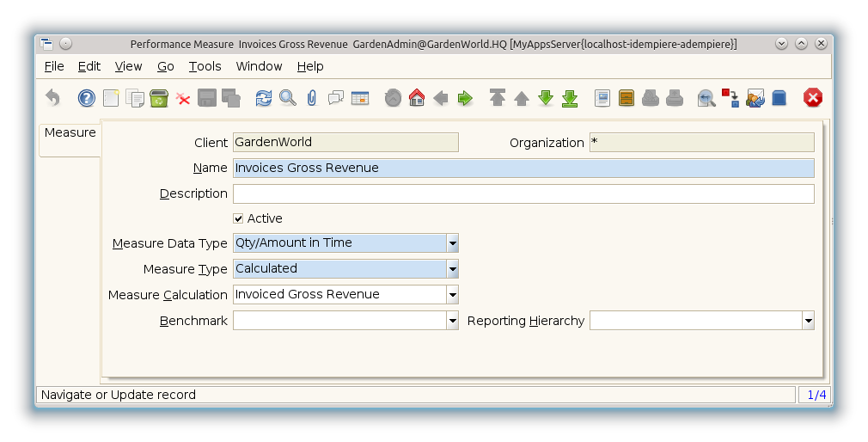The image size is (868, 442).
Task: Open the Find record magnifier icon
Action: [x=288, y=98]
